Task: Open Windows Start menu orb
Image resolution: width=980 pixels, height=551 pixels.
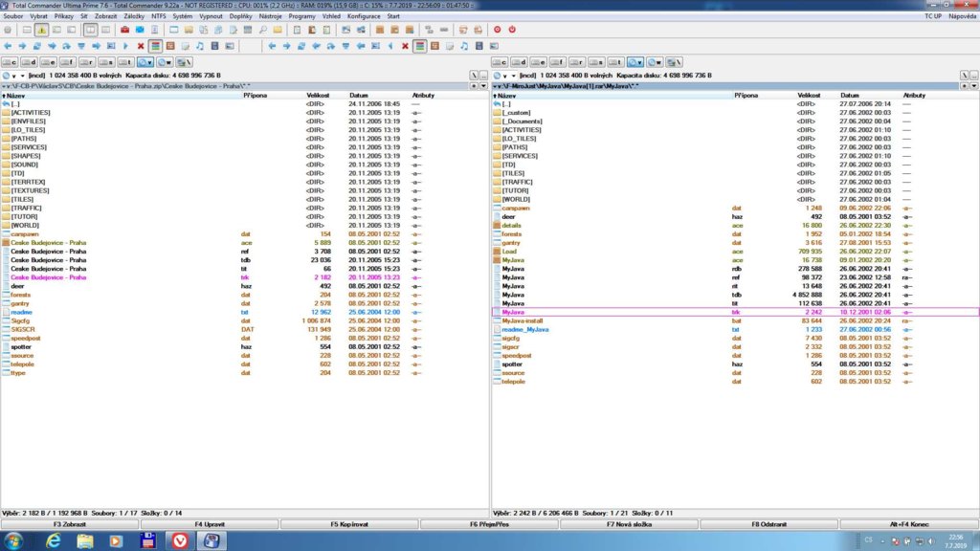Action: [13, 540]
